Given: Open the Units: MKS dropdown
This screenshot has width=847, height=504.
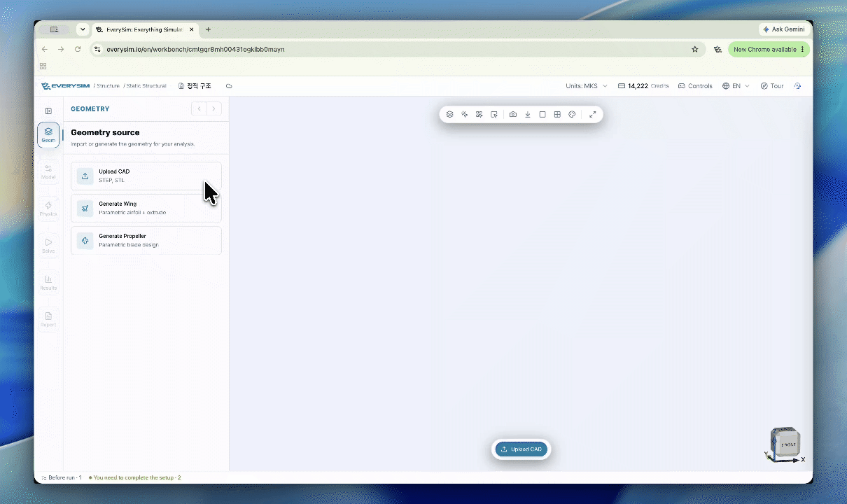Looking at the screenshot, I should pos(587,86).
